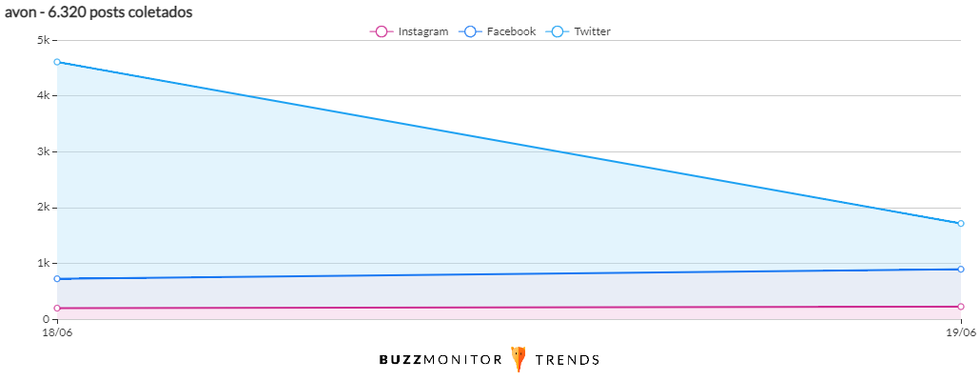Select the Facebook data point at 19/06
Viewport: 980px width, 381px height.
(961, 270)
